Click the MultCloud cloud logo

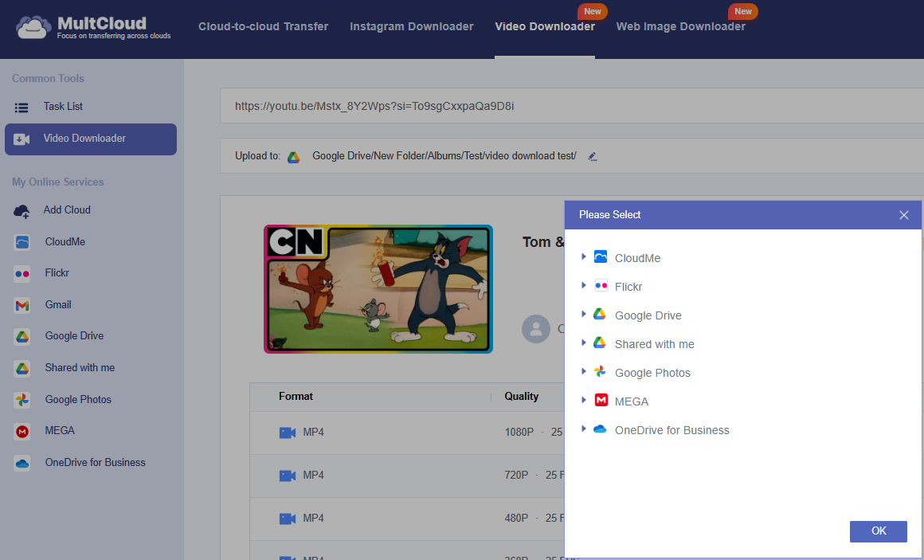33,27
